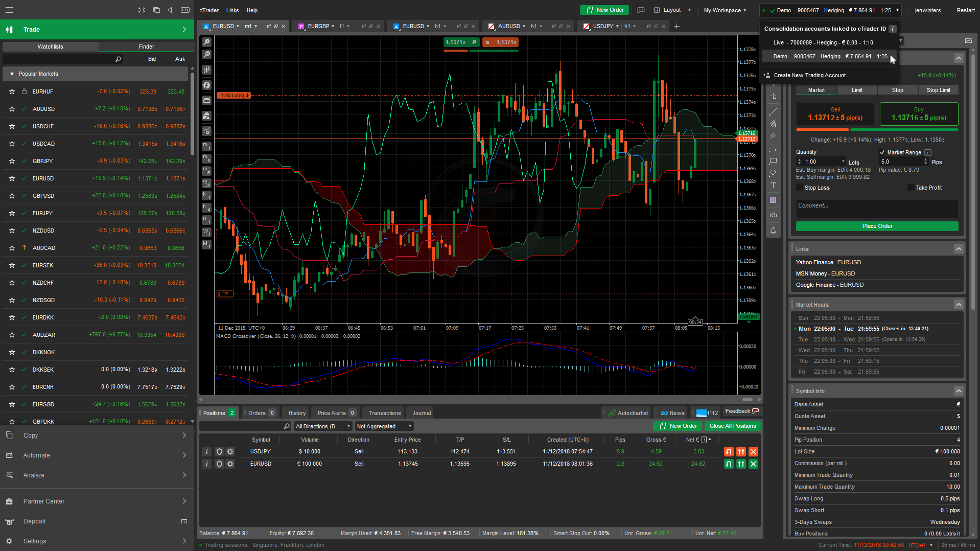
Task: Click the watchlist search field
Action: [62, 59]
